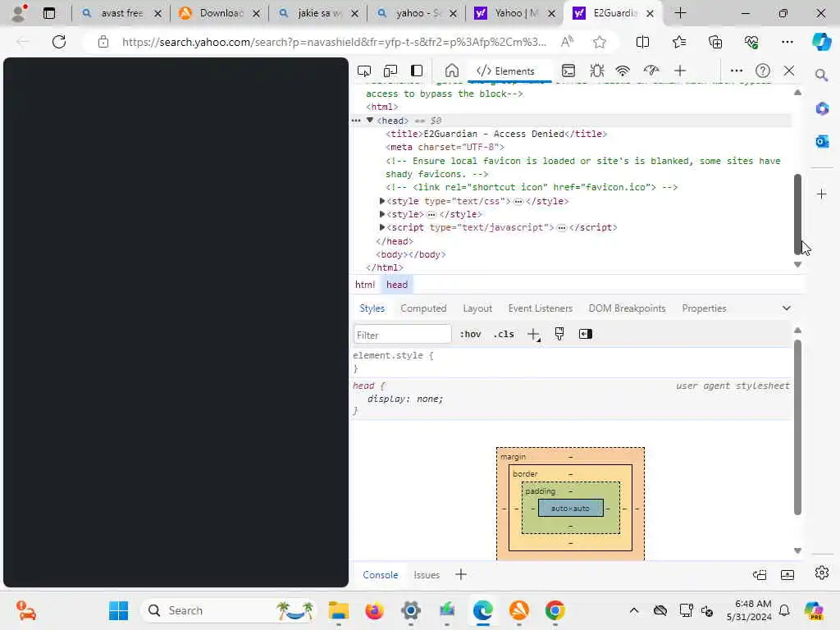Open DevTools help question mark

pyautogui.click(x=762, y=71)
